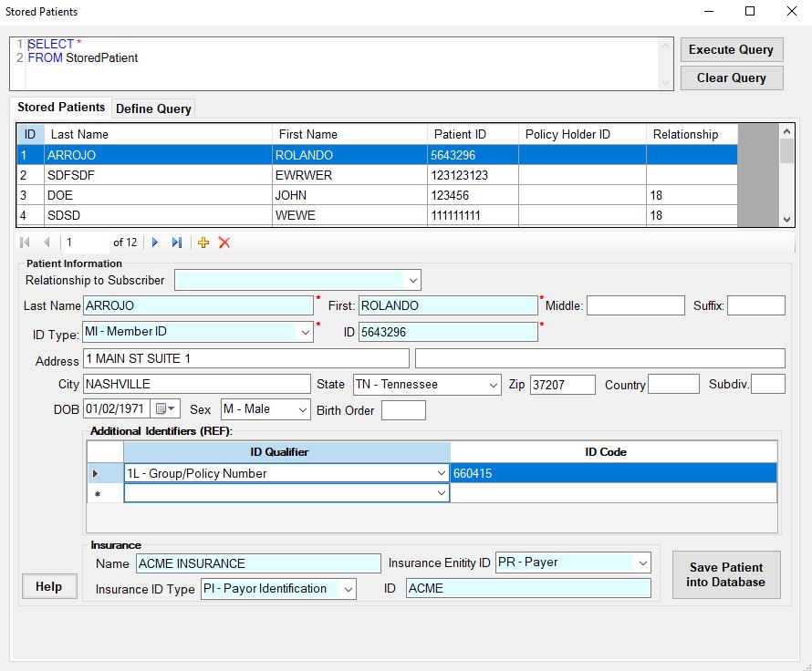Jump to last record navigator icon

click(x=177, y=243)
